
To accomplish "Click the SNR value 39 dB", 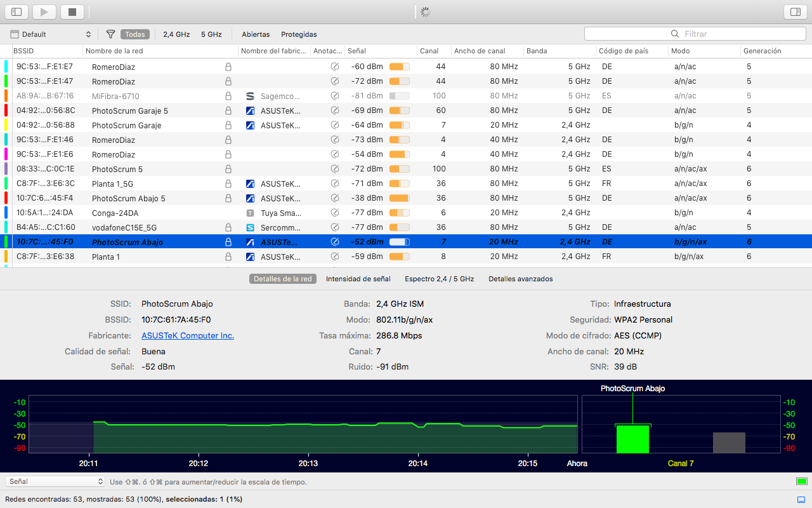I will click(x=625, y=367).
